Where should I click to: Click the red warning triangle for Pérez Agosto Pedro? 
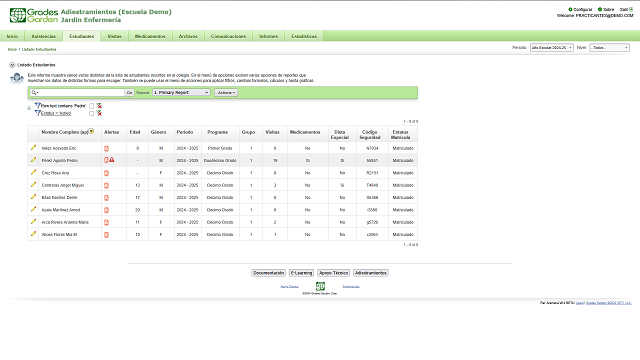pyautogui.click(x=112, y=160)
